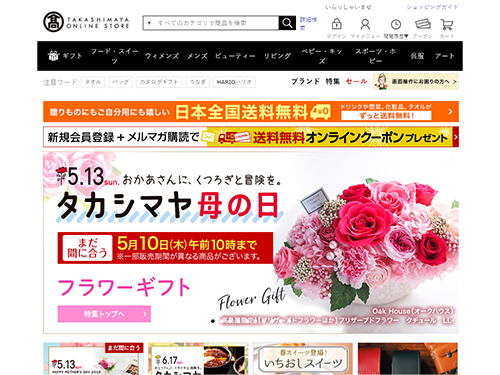Open the 特集 link
Image resolution: width=500 pixels, height=375 pixels.
pyautogui.click(x=333, y=81)
